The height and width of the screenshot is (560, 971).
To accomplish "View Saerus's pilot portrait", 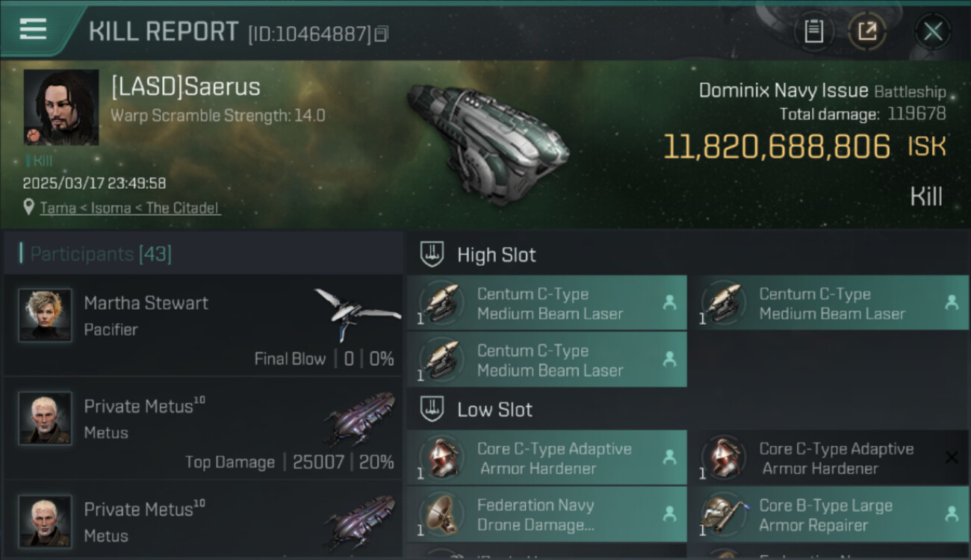I will 61,107.
